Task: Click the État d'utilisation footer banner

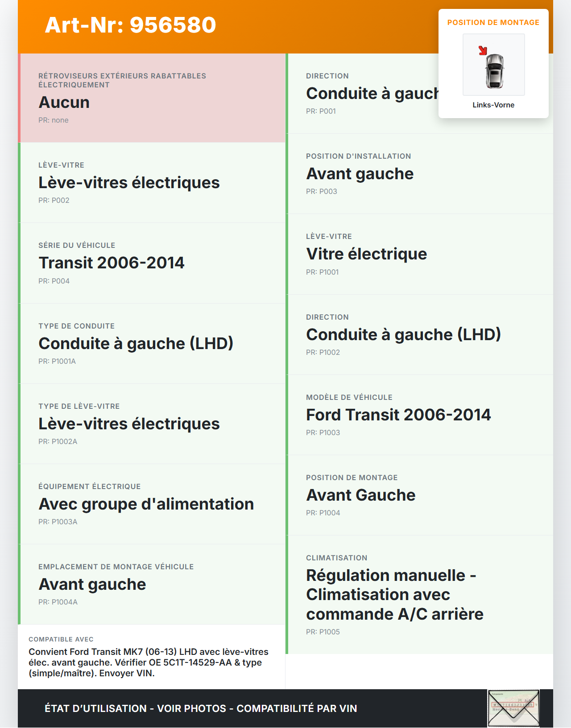Action: pyautogui.click(x=201, y=708)
